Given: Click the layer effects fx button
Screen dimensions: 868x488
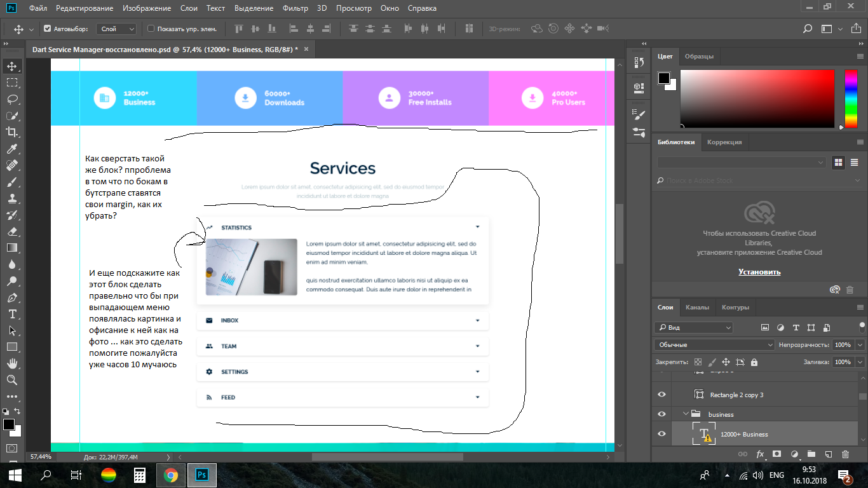Looking at the screenshot, I should pos(760,454).
